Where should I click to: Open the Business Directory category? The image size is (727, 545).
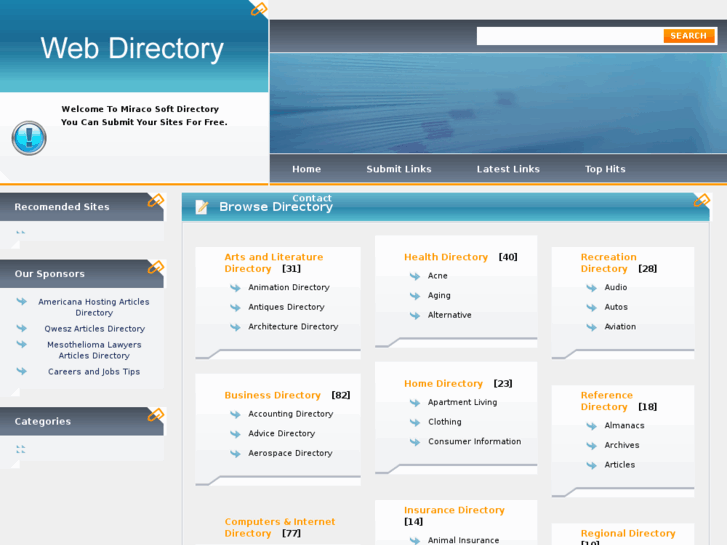(x=273, y=395)
